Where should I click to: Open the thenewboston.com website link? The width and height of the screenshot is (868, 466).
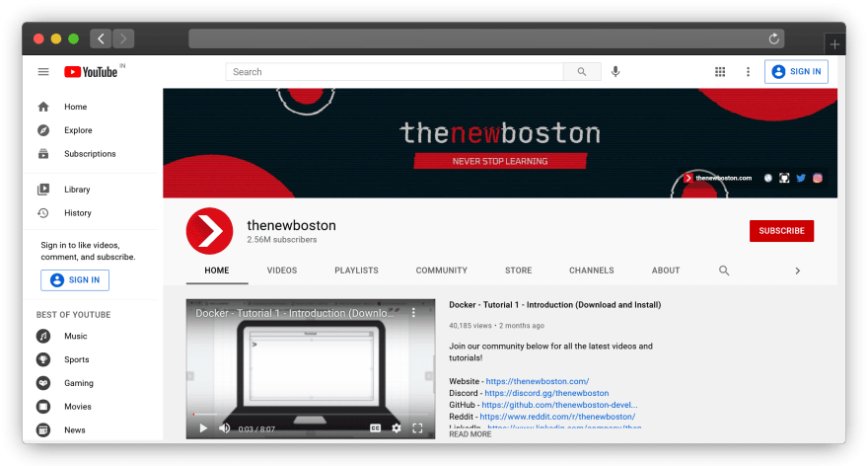tap(537, 381)
